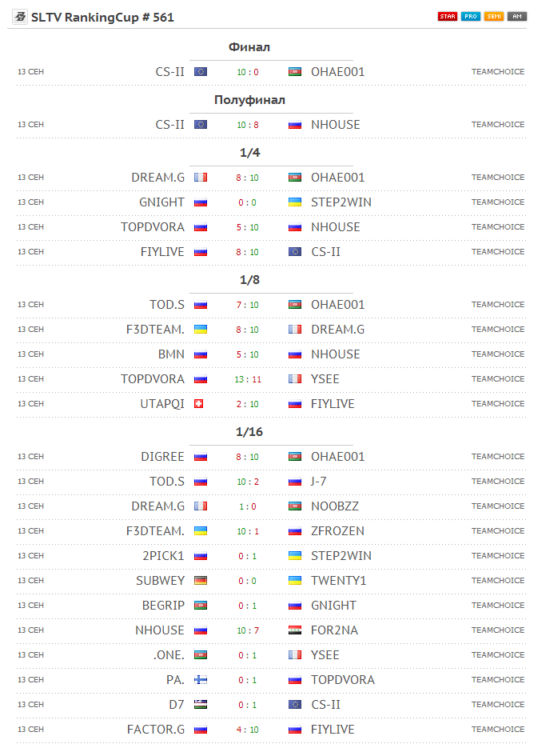Click the red STAR league badge
This screenshot has width=534, height=756.
(x=448, y=17)
